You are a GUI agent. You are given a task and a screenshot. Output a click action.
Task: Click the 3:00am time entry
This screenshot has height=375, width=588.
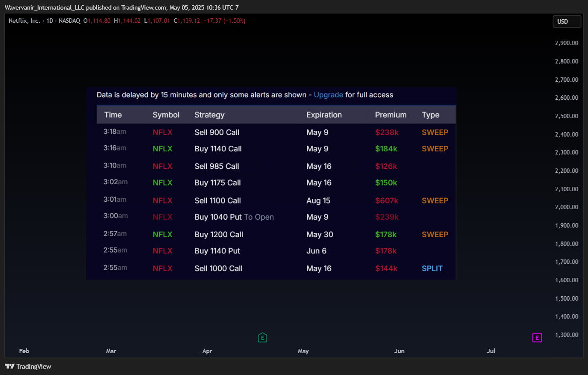point(116,216)
